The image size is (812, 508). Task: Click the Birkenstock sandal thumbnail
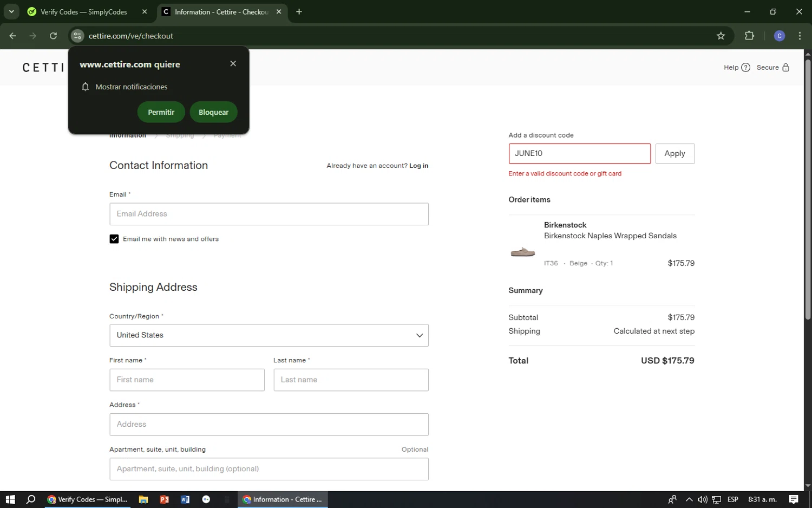[x=523, y=252]
